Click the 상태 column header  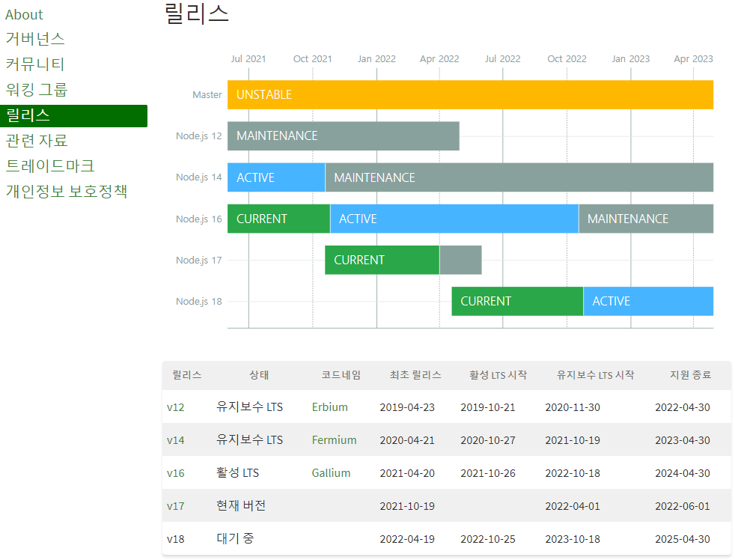[259, 375]
